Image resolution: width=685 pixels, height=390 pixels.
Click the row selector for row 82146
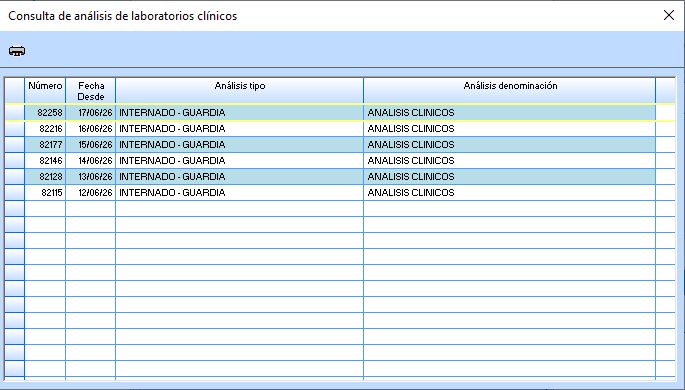pos(14,161)
